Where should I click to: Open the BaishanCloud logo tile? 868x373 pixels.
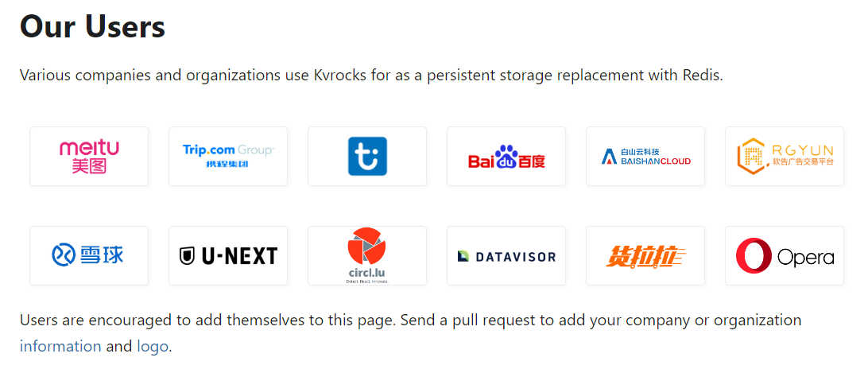click(x=645, y=157)
